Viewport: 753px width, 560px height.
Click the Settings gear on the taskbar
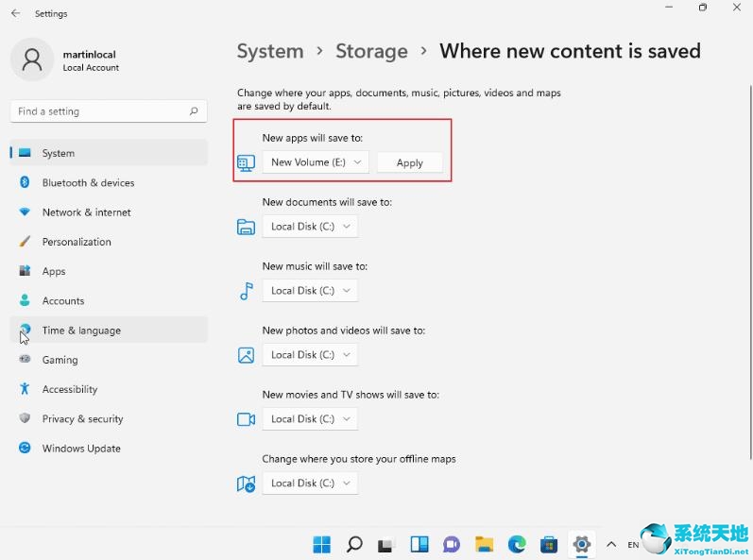coord(582,544)
